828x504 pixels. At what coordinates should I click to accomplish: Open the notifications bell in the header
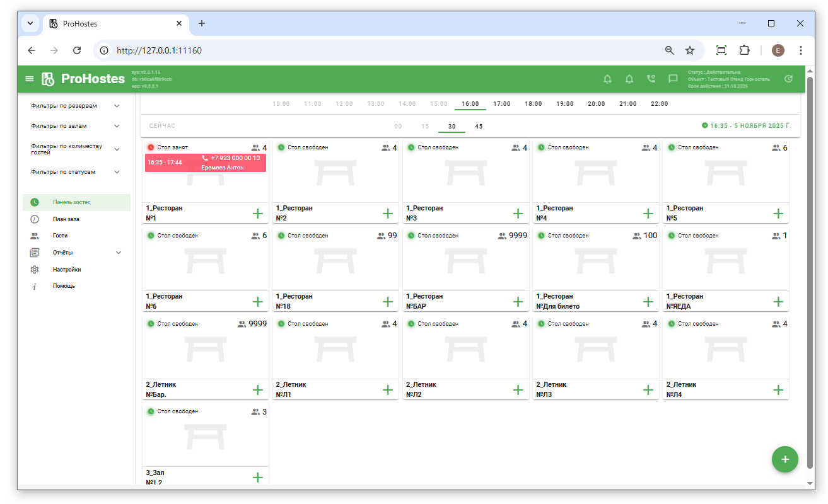[629, 79]
